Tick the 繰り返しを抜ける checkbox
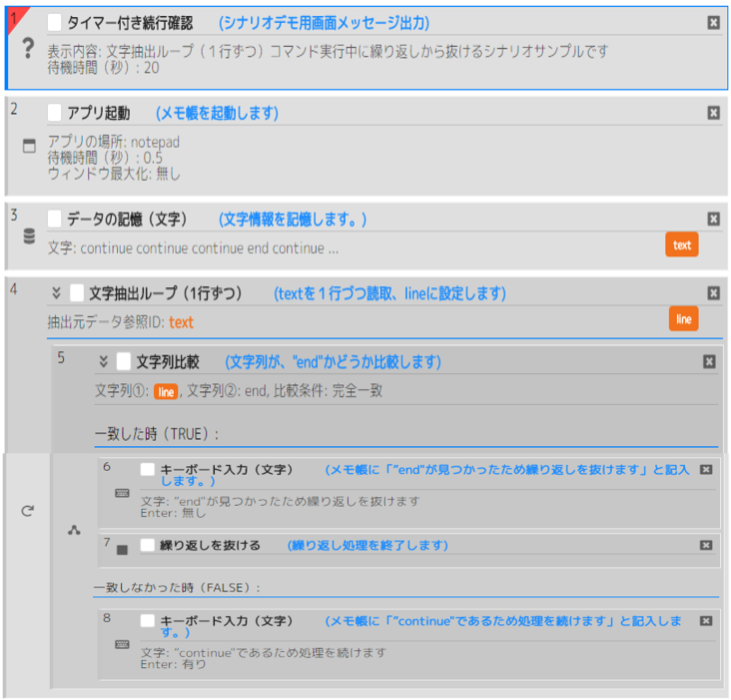This screenshot has width=731, height=700. [147, 545]
